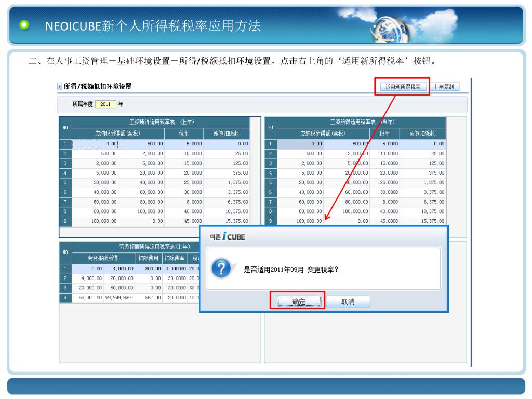Select 375.00 deduction in 当年 table row 4
The width and height of the screenshot is (532, 399).
pos(422,173)
